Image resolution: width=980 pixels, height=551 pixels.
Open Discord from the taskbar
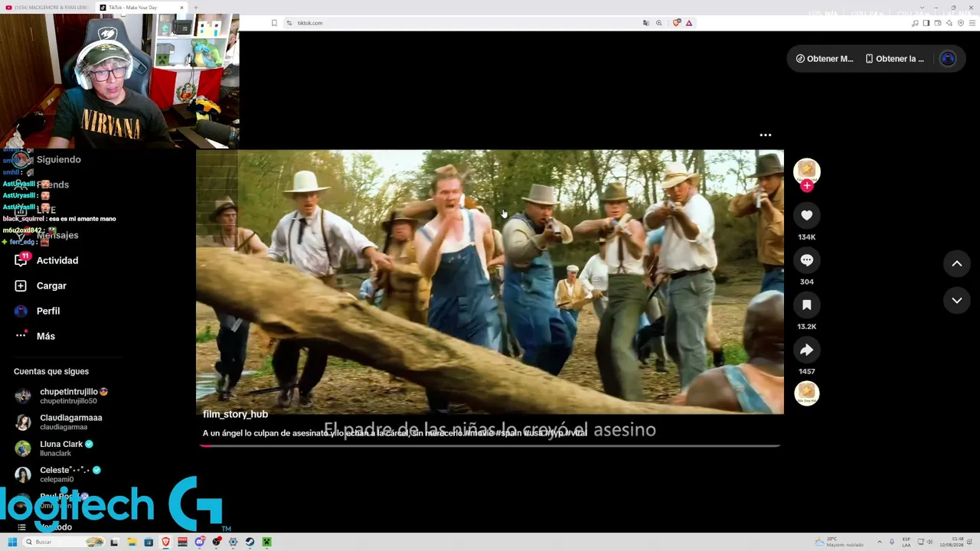[199, 542]
